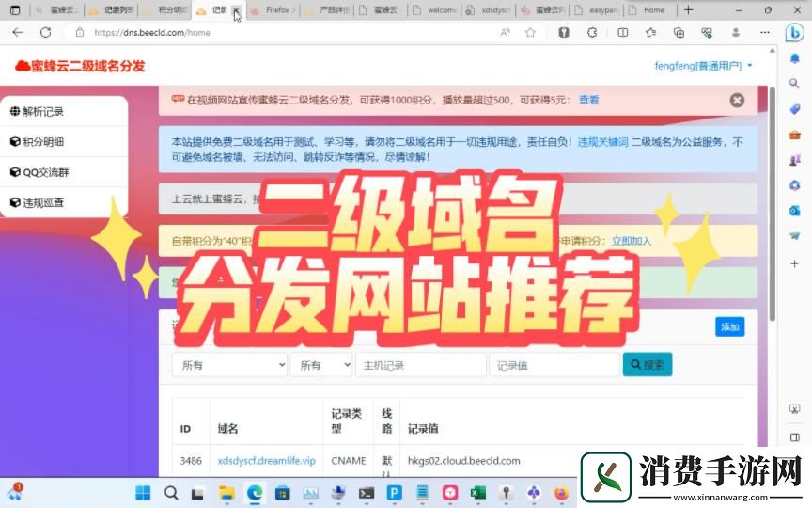812x508 pixels.
Task: Click the 立即加入 link in yellow notice
Action: 632,241
